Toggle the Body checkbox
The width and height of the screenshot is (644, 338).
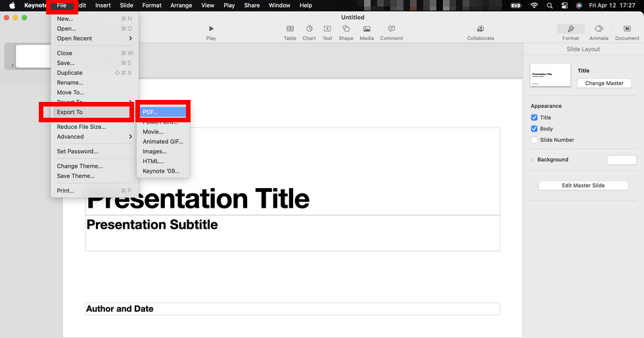(x=534, y=129)
